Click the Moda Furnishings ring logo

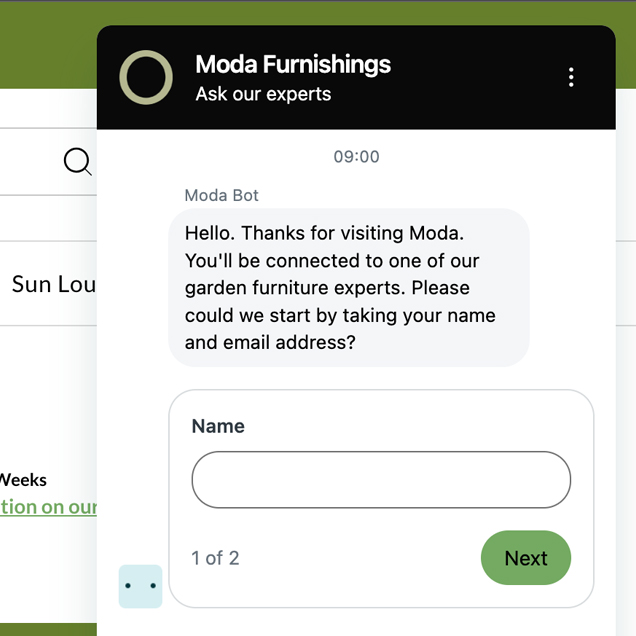[146, 77]
